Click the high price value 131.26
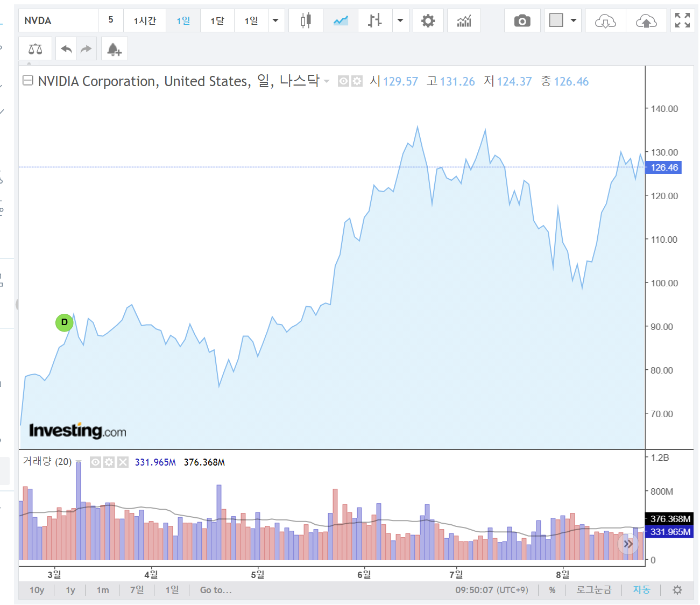Image resolution: width=700 pixels, height=605 pixels. (457, 82)
